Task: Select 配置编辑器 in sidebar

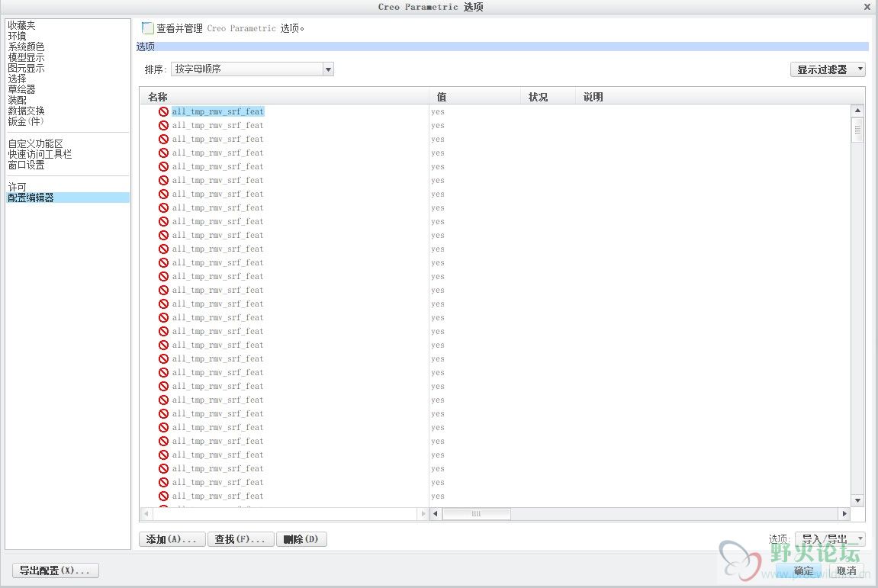Action: [68, 197]
